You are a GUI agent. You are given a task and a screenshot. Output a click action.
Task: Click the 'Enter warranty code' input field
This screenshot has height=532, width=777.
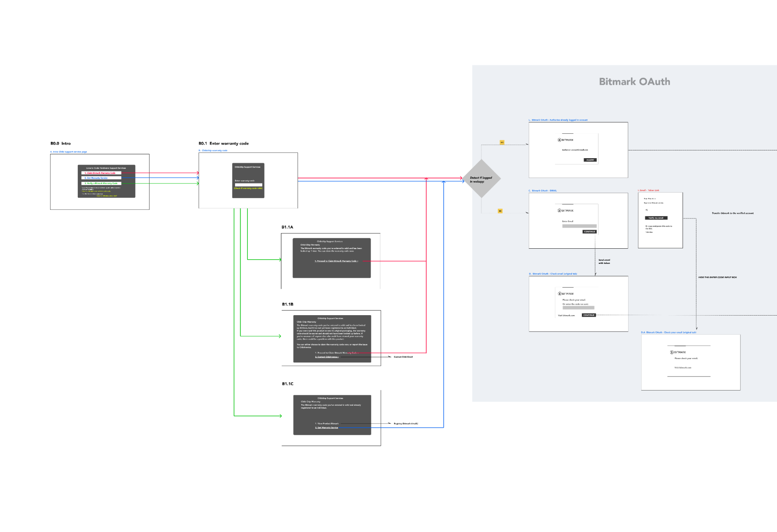248,185
